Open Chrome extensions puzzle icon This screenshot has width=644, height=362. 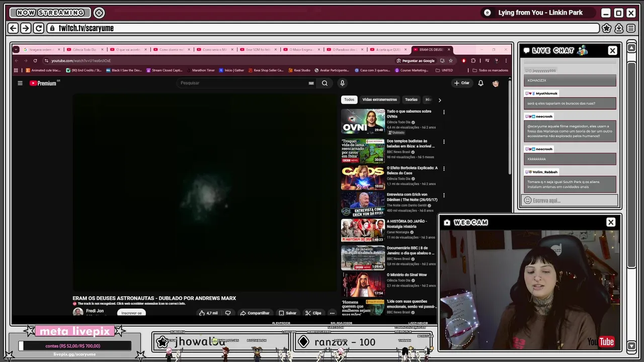[x=473, y=60]
